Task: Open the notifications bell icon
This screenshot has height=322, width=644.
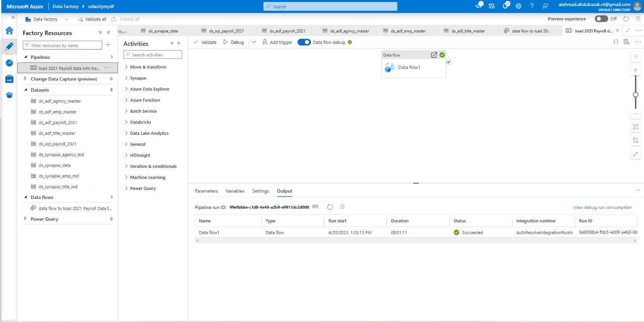Action: (x=506, y=6)
